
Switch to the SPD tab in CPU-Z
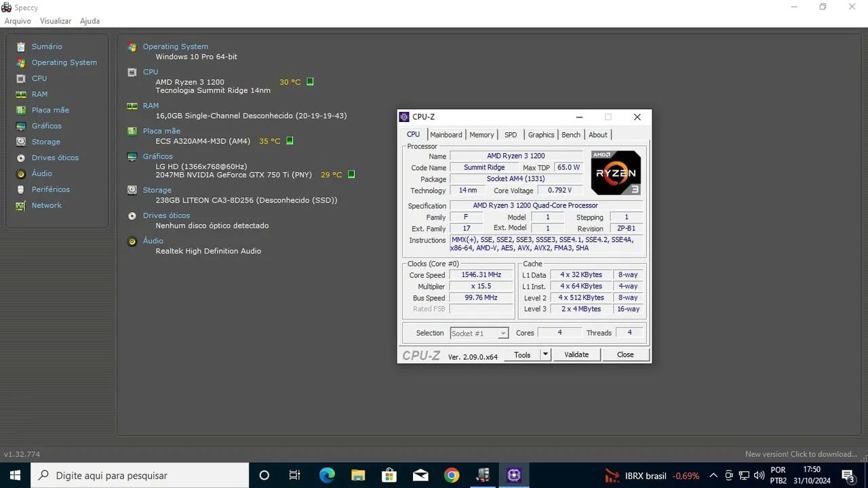(510, 134)
